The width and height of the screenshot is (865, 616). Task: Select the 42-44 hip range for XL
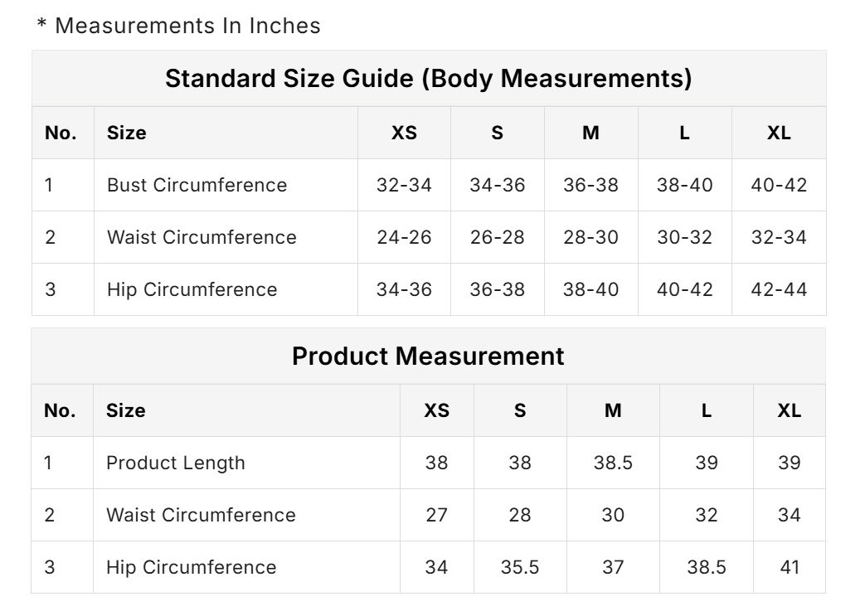pyautogui.click(x=779, y=289)
